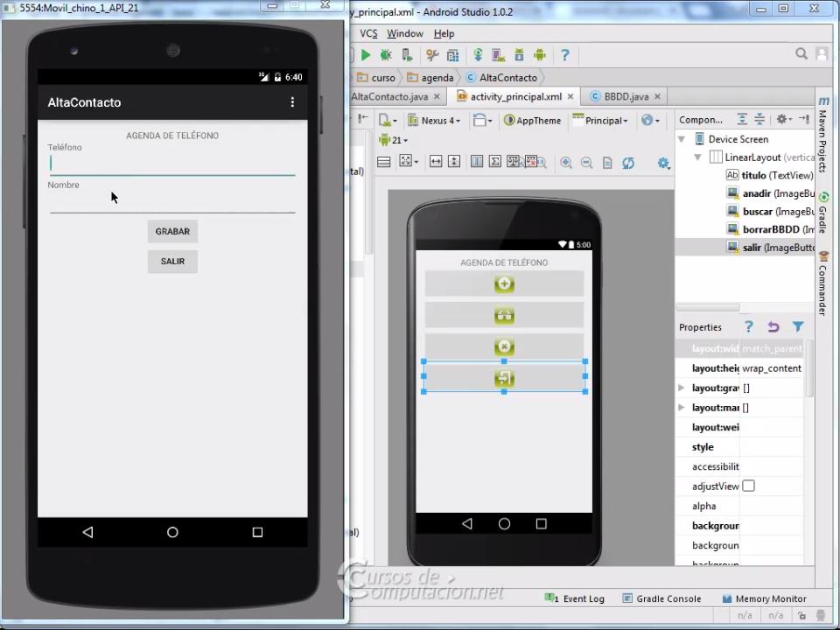Image resolution: width=840 pixels, height=630 pixels.
Task: Zoom in on the layout preview
Action: (566, 163)
